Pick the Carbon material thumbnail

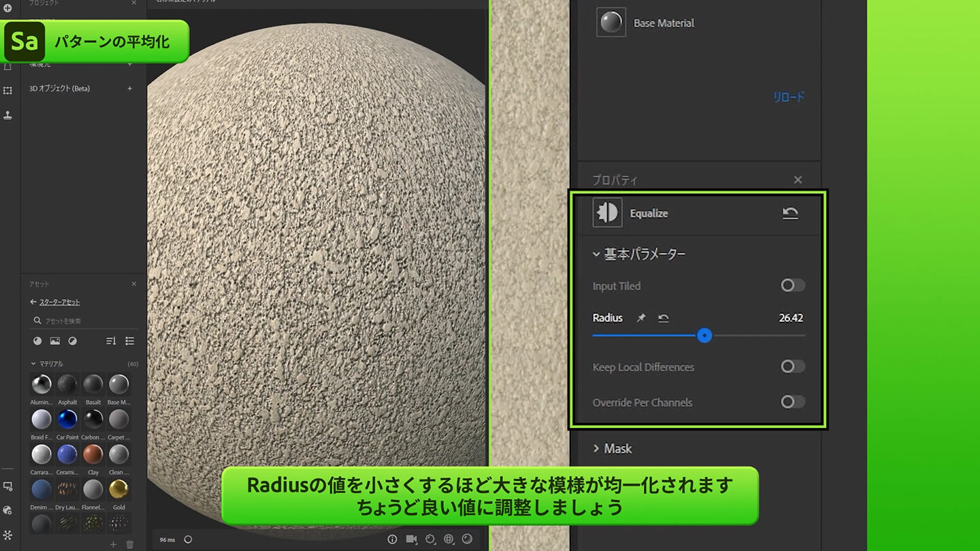point(93,419)
